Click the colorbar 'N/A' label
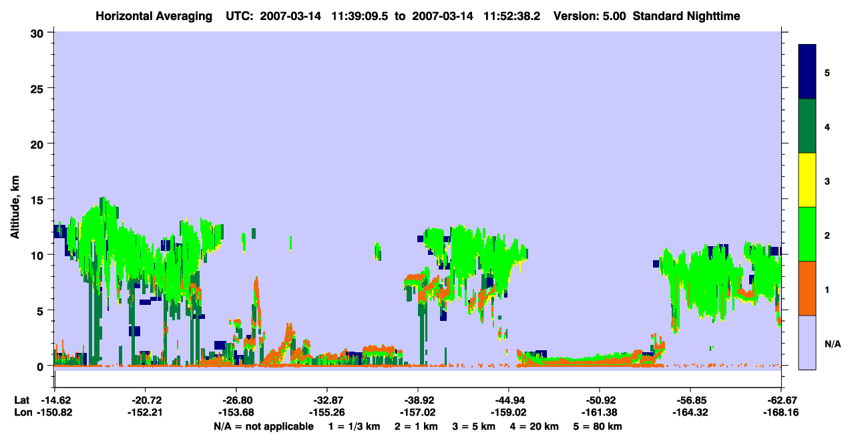Image resolution: width=868 pixels, height=445 pixels. tap(832, 344)
